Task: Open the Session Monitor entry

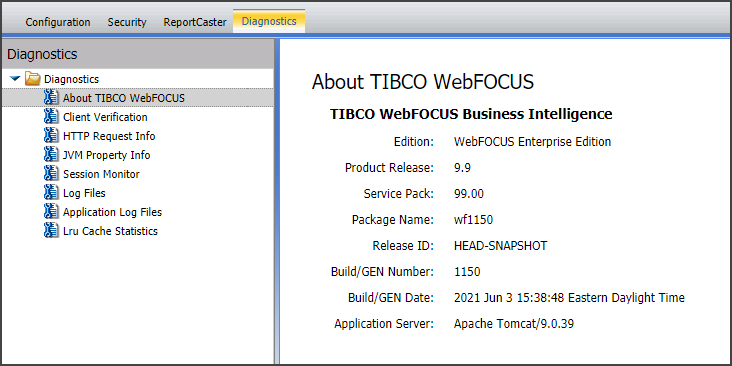Action: (x=101, y=174)
